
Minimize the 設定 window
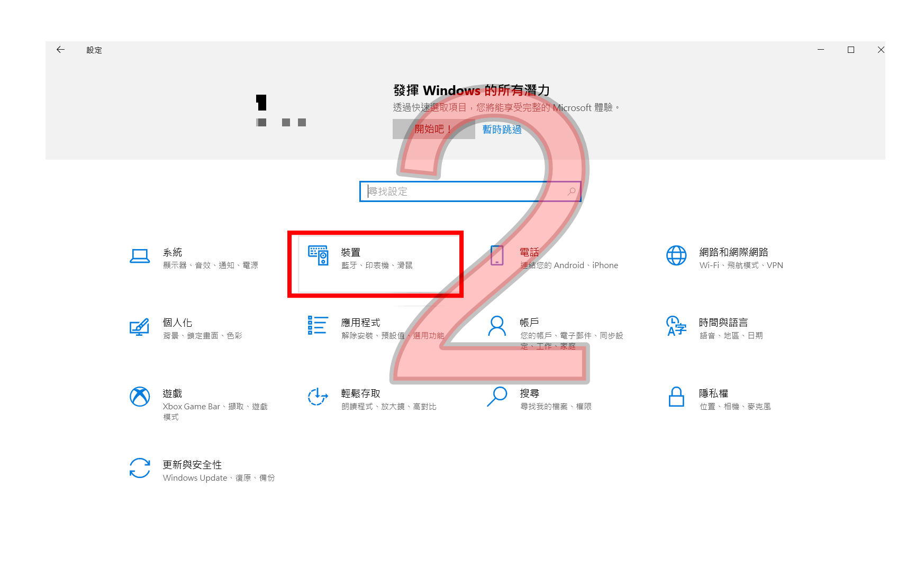821,50
